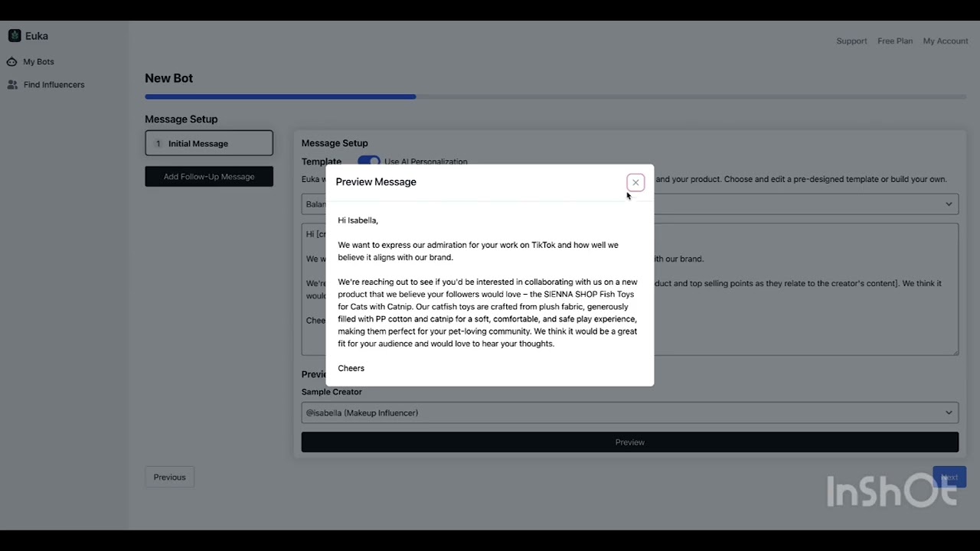The width and height of the screenshot is (980, 551).
Task: Click the Euka logo icon
Action: (15, 35)
